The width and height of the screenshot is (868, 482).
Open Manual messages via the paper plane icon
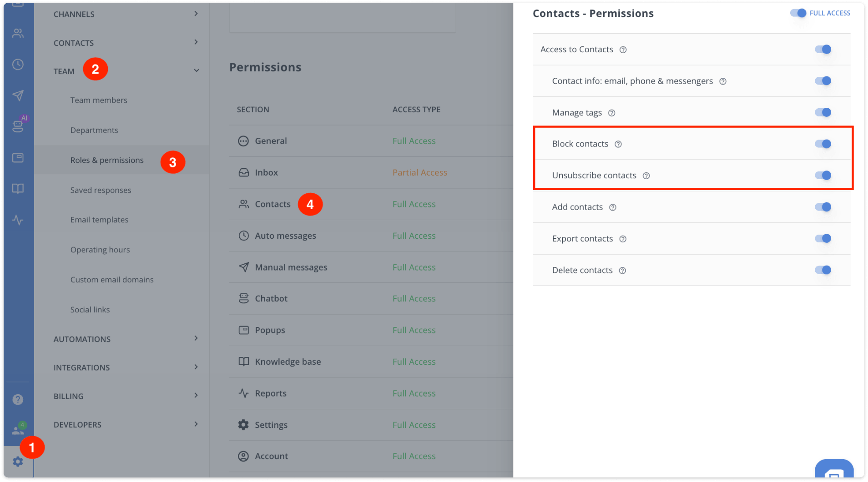click(18, 95)
